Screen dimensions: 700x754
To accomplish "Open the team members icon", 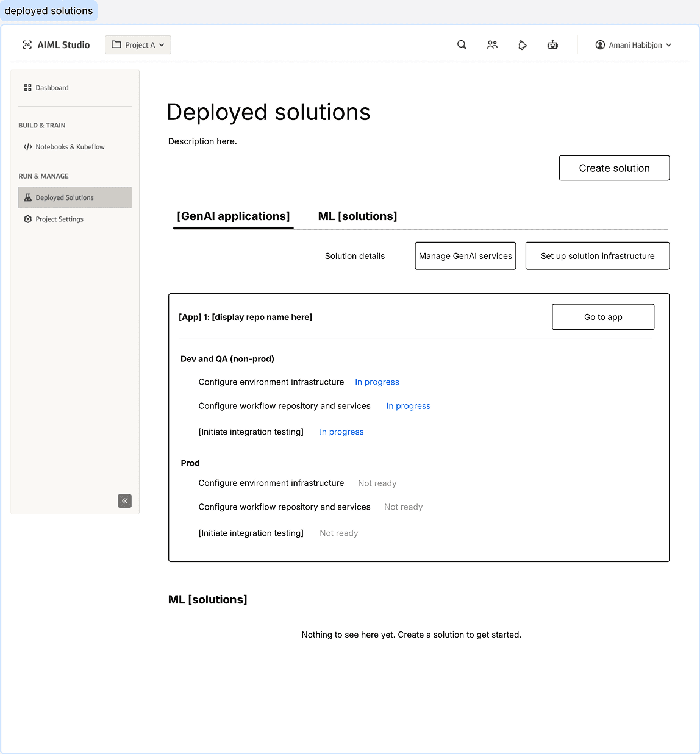I will click(492, 45).
